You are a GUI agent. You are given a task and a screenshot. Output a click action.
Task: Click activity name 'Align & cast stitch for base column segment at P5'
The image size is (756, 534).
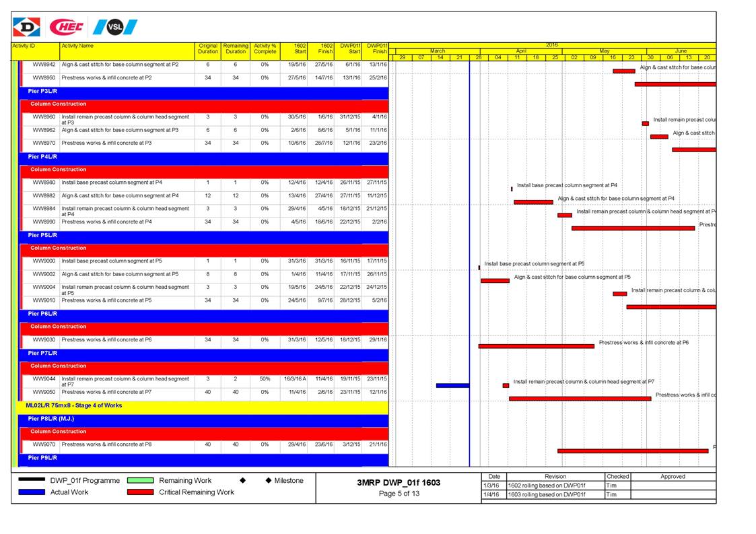click(x=120, y=275)
